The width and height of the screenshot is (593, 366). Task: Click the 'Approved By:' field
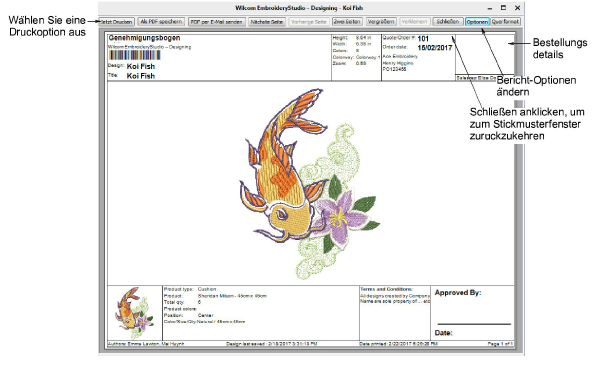tap(458, 293)
